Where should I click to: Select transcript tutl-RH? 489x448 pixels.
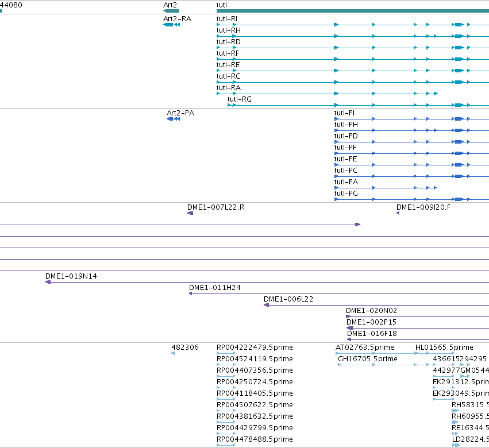click(229, 30)
